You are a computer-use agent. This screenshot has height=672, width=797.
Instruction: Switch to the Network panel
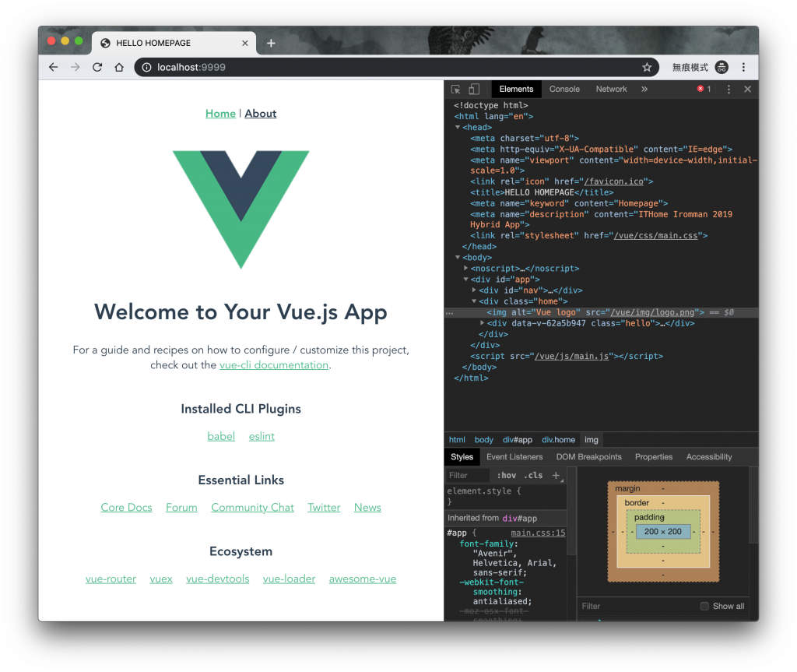[611, 89]
